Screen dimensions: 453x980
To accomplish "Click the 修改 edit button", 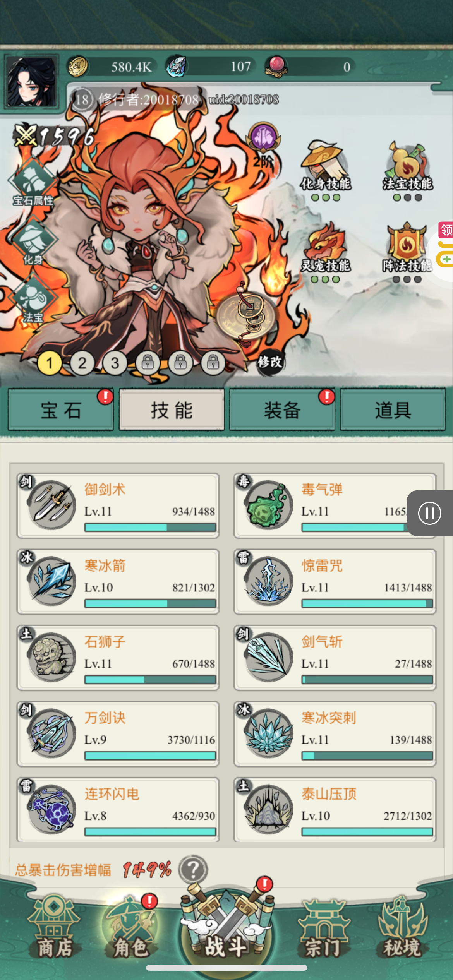I will (x=270, y=362).
